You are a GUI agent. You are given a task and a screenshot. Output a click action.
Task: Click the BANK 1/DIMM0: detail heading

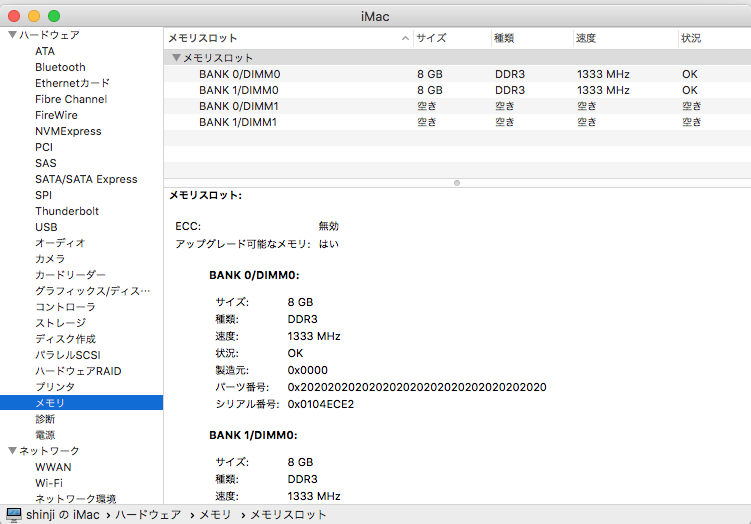pos(253,435)
